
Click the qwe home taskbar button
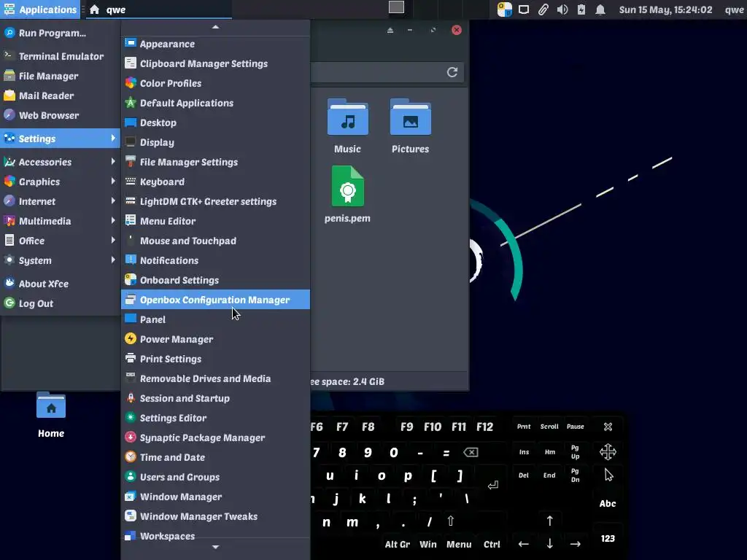(x=158, y=9)
